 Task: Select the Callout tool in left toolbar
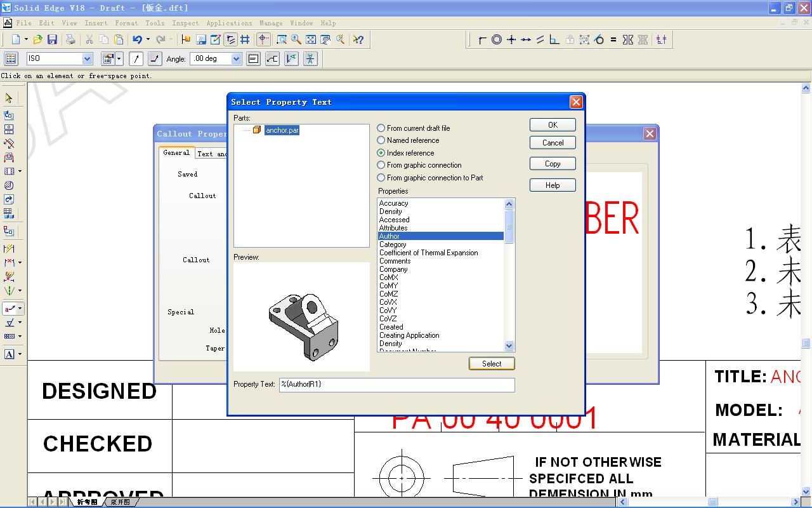pos(10,309)
